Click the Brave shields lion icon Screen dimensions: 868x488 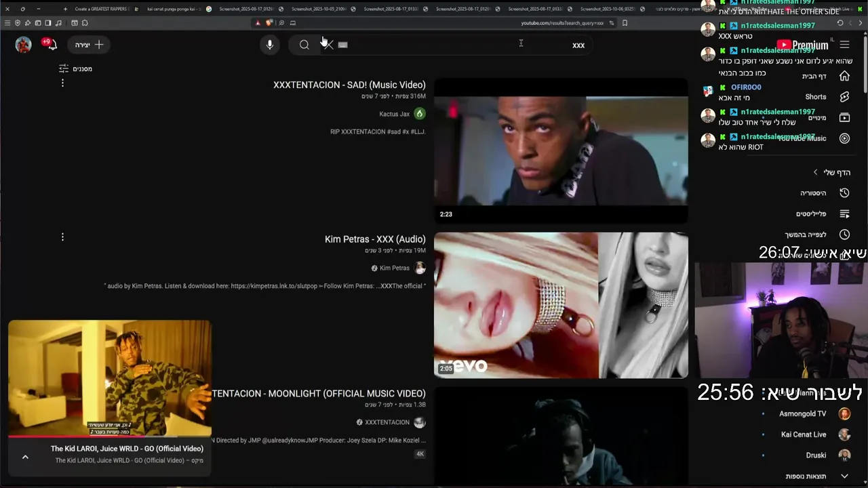point(269,23)
